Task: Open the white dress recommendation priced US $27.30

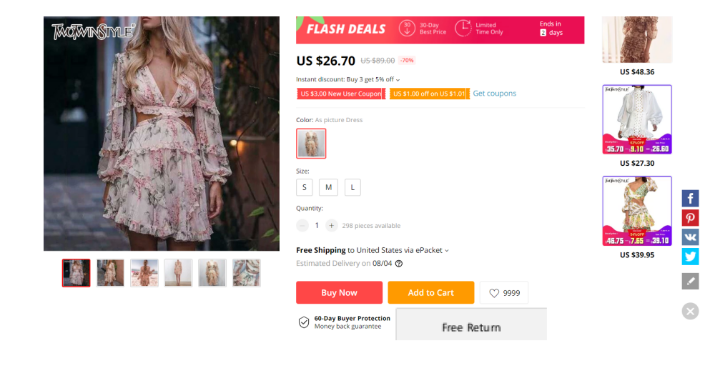Action: [x=637, y=120]
